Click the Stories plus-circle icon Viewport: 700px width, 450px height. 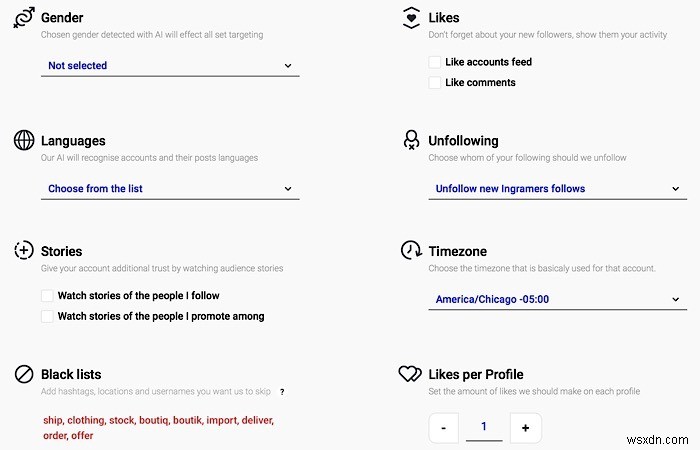click(24, 251)
